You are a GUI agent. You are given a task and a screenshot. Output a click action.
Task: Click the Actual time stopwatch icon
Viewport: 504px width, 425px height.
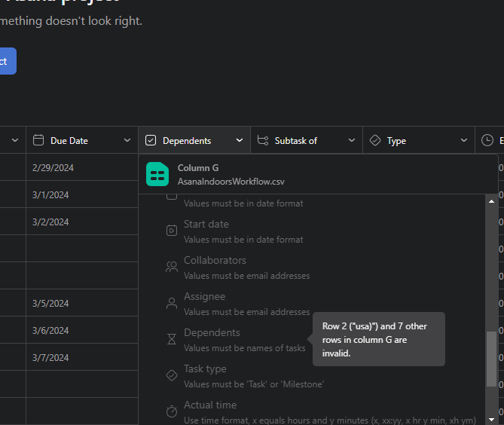pos(172,411)
